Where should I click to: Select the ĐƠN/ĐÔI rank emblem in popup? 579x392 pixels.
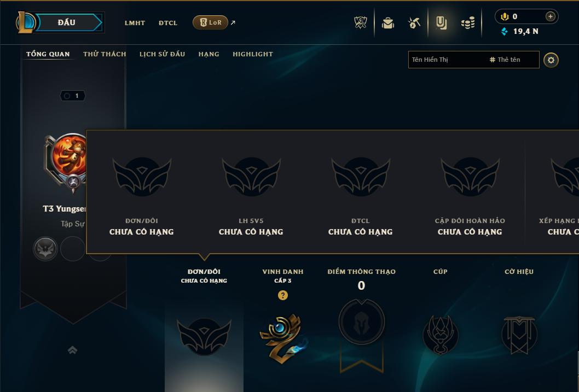142,176
